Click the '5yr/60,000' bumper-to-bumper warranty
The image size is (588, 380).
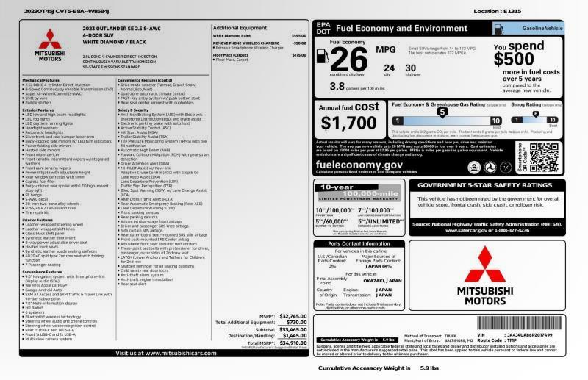click(x=331, y=222)
